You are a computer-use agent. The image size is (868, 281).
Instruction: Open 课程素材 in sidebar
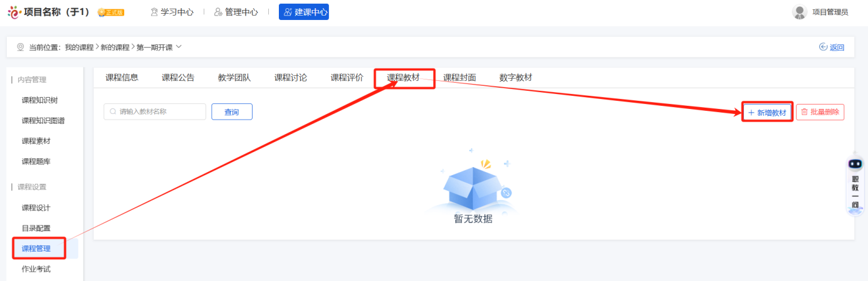36,141
